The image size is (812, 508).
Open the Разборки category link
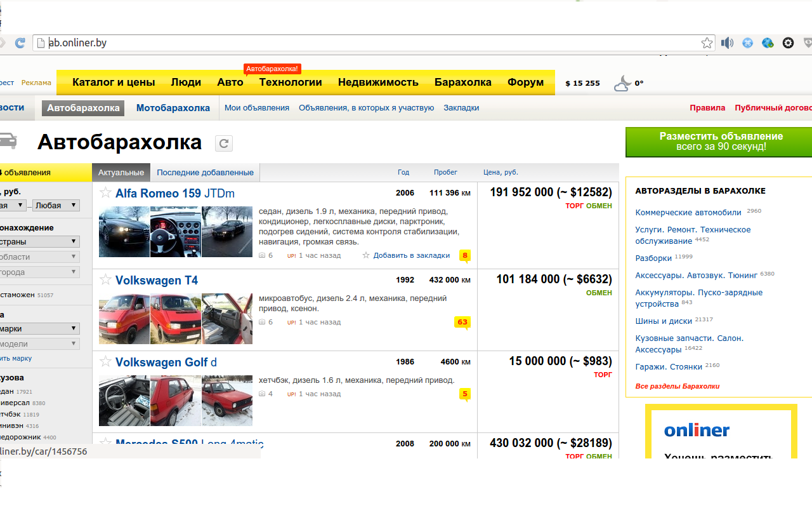(653, 258)
